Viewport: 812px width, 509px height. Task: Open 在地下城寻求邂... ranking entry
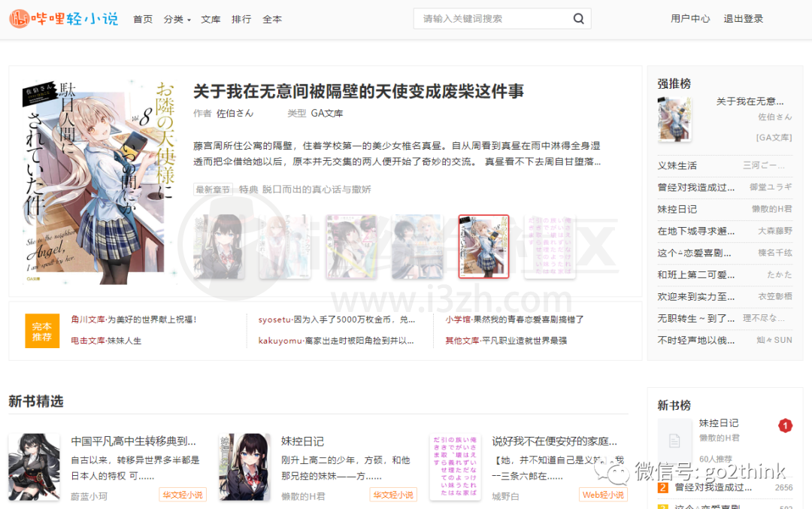(x=696, y=231)
